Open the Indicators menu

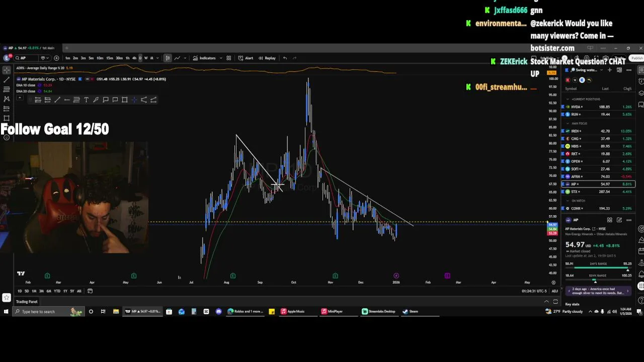204,58
